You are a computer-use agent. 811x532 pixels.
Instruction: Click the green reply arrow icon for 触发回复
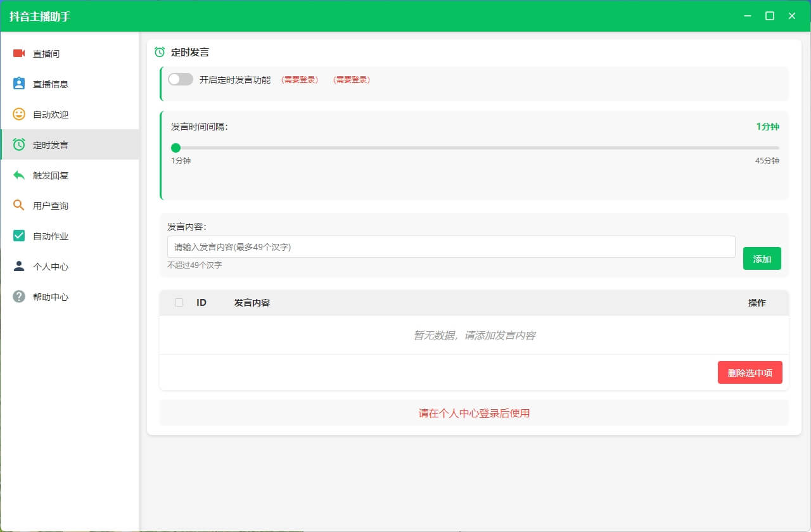(x=19, y=175)
